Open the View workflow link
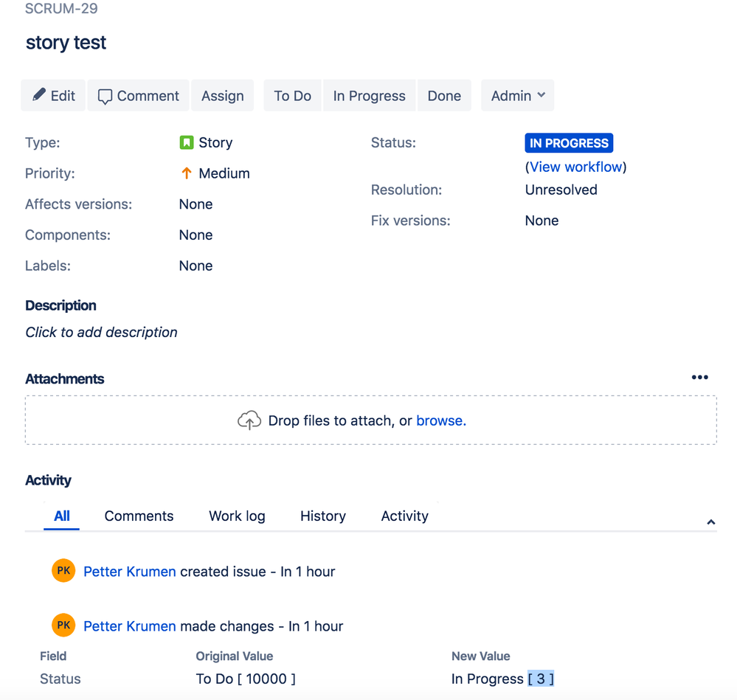This screenshot has height=700, width=737. click(575, 167)
